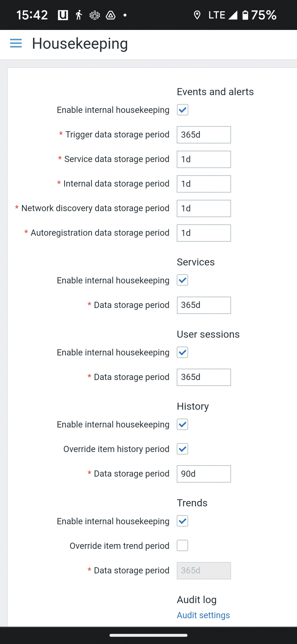Disable Trends internal housekeeping checkbox
The width and height of the screenshot is (297, 644).
(x=182, y=521)
